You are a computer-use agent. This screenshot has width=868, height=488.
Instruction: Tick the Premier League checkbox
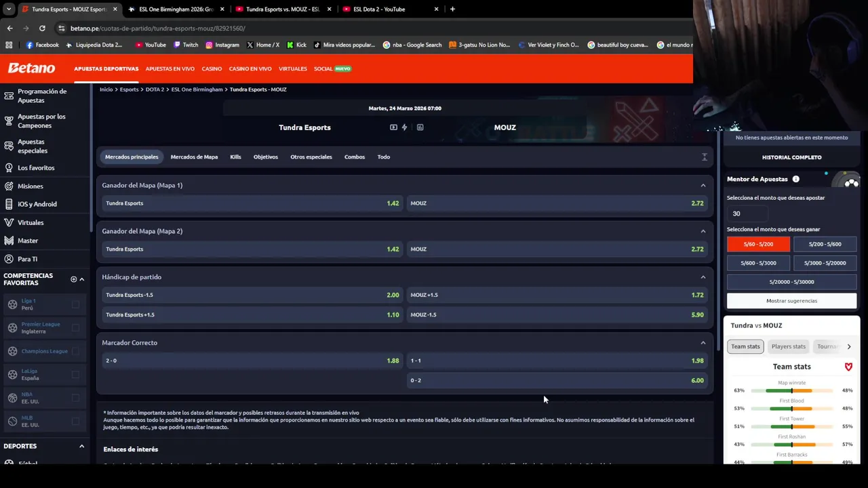coord(75,328)
